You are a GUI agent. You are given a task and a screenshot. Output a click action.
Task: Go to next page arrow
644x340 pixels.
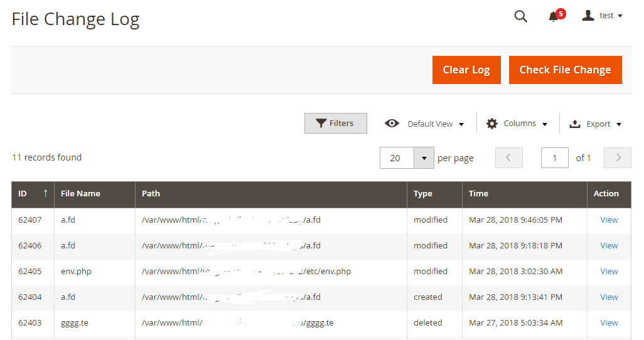click(x=618, y=158)
